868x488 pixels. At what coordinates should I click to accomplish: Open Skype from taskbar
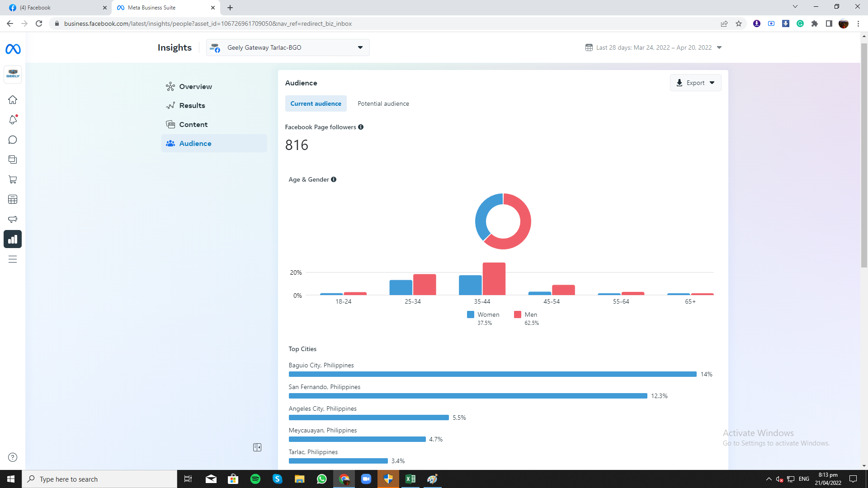(278, 479)
